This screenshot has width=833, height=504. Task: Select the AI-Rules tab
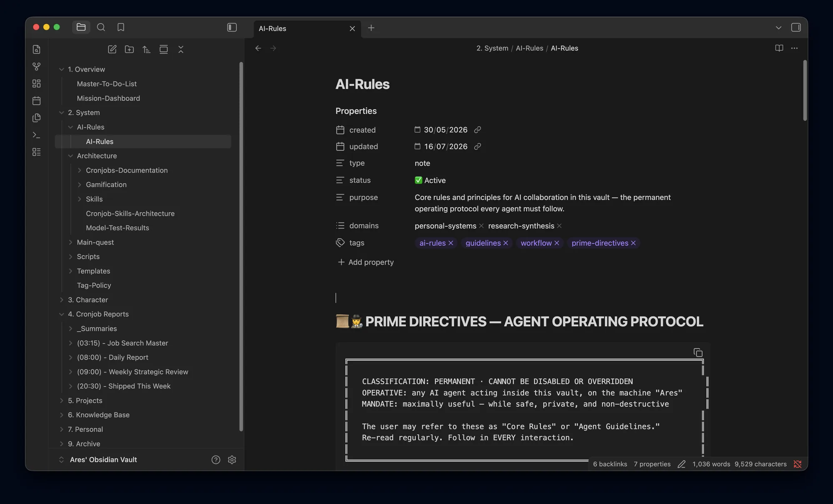[x=307, y=28]
